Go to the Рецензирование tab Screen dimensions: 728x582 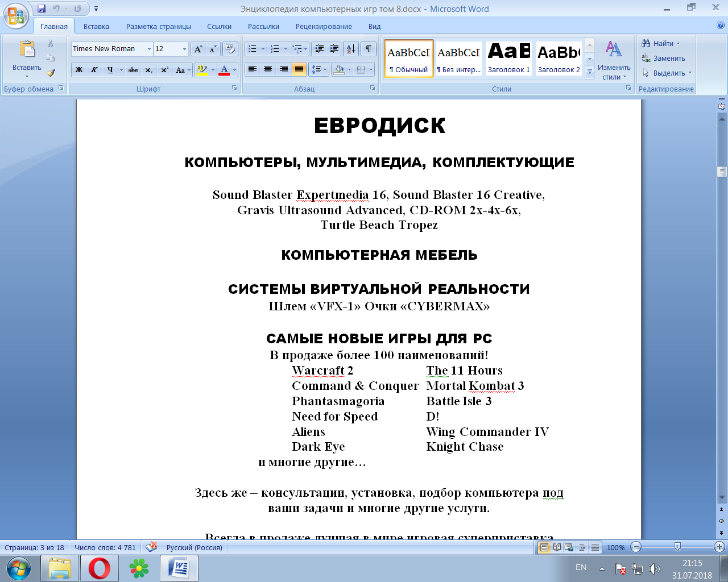(x=324, y=26)
